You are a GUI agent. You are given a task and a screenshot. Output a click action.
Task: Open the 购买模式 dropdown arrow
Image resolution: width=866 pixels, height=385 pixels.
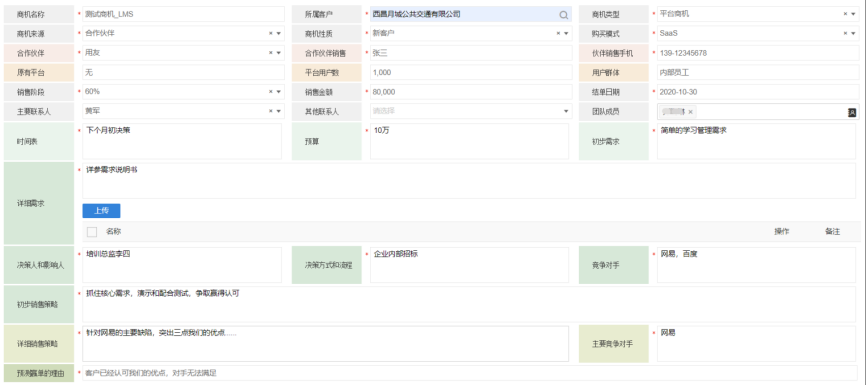pyautogui.click(x=853, y=34)
